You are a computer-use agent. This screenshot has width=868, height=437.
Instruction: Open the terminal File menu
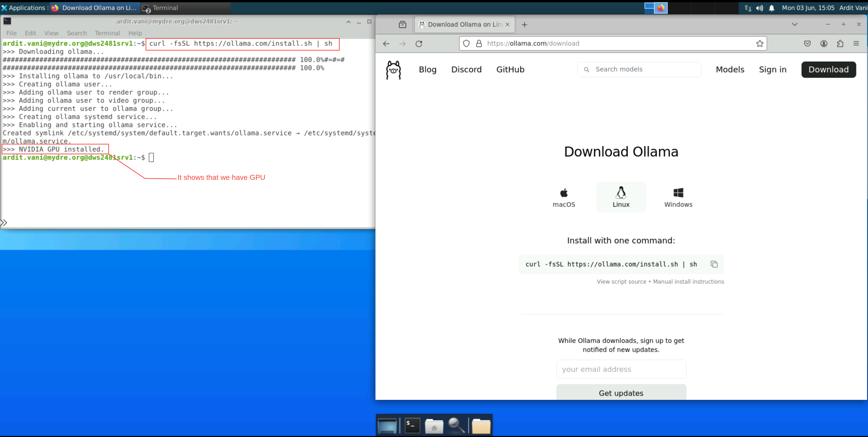(x=12, y=33)
